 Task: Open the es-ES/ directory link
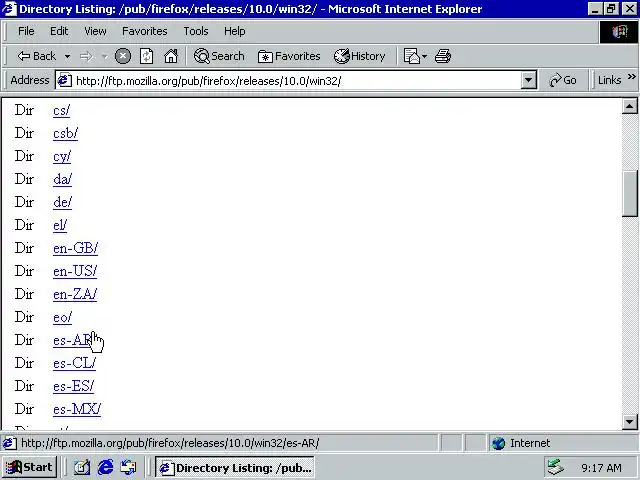click(x=73, y=386)
